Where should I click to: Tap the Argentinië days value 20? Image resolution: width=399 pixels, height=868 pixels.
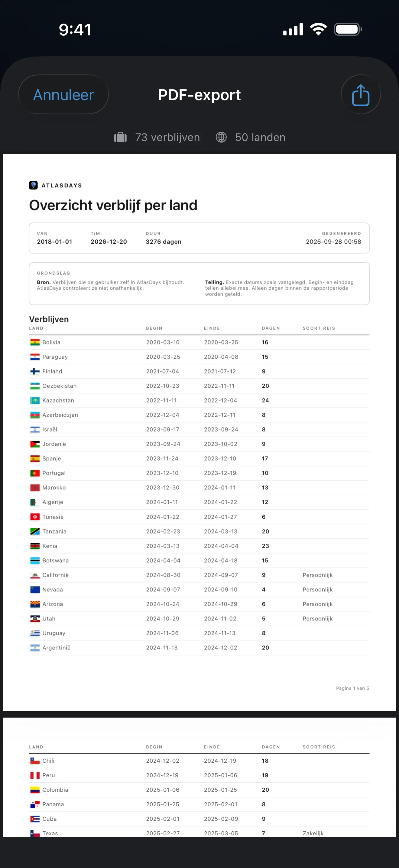coord(265,648)
